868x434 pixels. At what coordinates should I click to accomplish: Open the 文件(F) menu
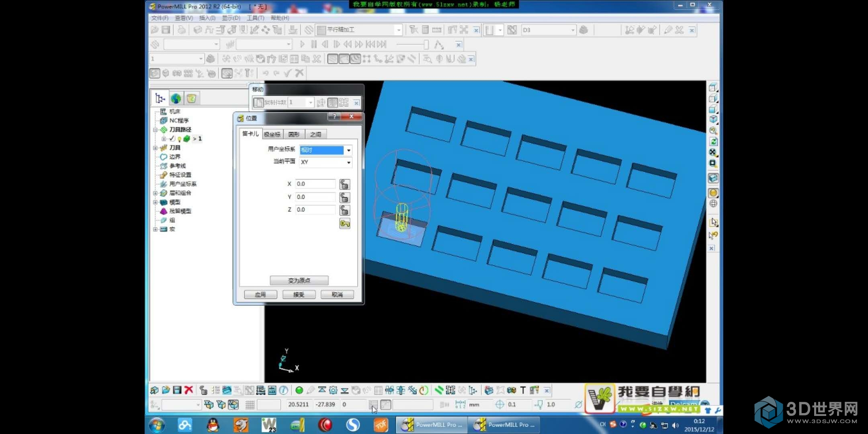(160, 18)
